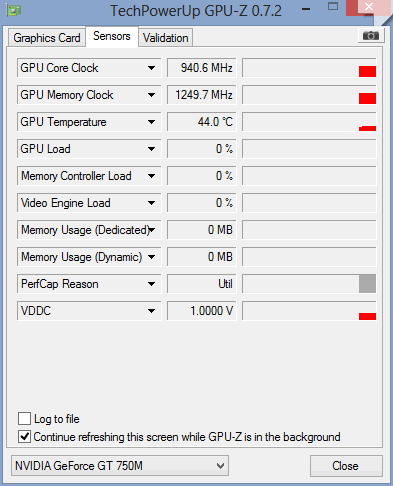Open the NVIDIA GeForce GT 750M selector
This screenshot has height=486, width=393.
[120, 465]
